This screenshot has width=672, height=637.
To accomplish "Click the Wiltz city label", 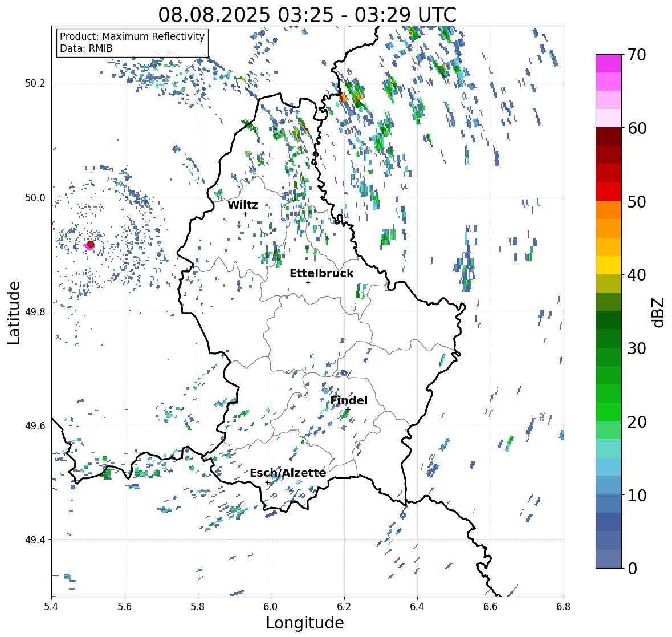I will coord(243,205).
